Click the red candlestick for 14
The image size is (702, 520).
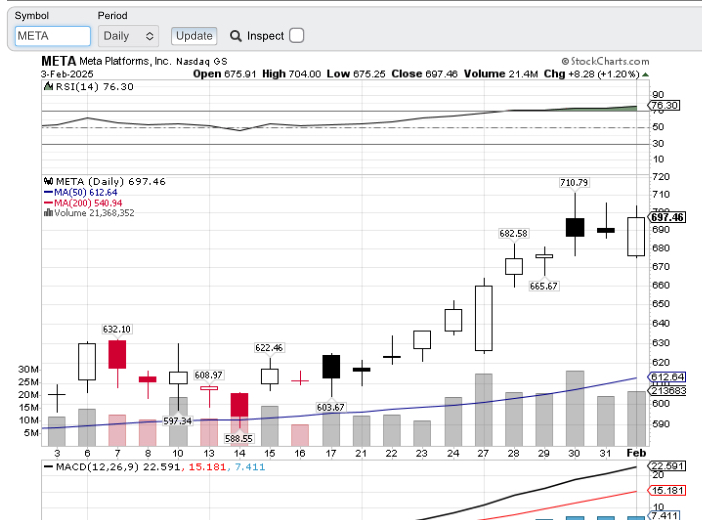[240, 405]
